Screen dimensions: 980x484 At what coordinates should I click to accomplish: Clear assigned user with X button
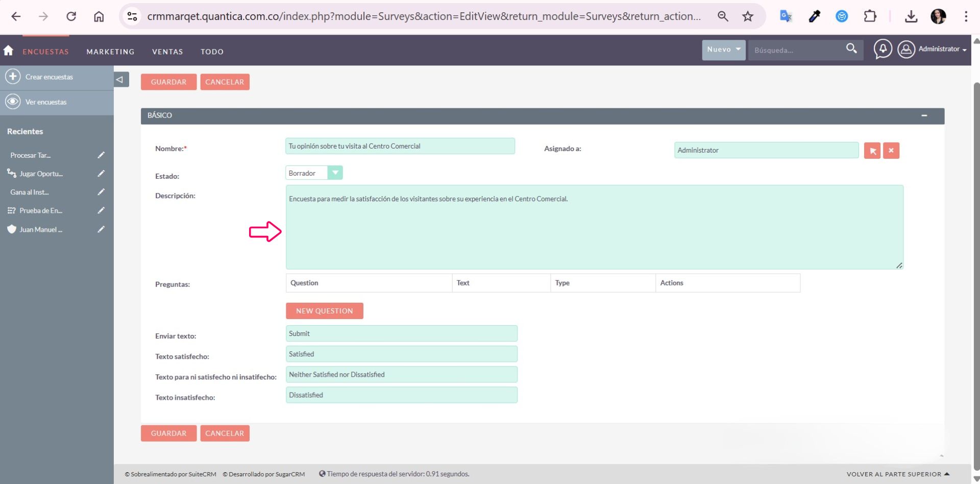point(891,151)
